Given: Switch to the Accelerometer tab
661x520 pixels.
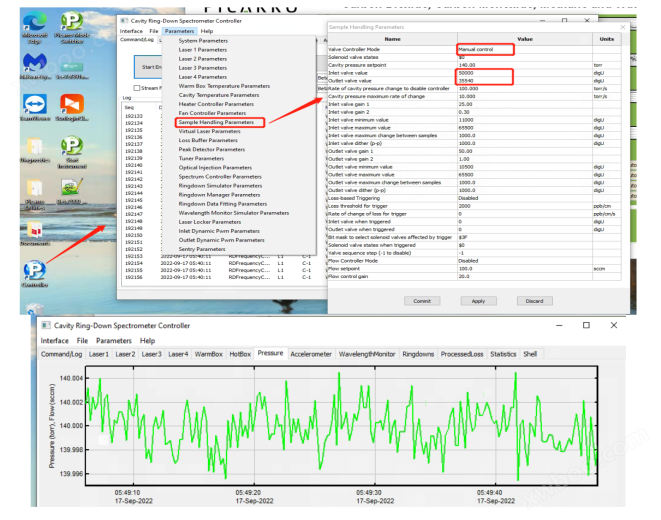Looking at the screenshot, I should coord(311,354).
